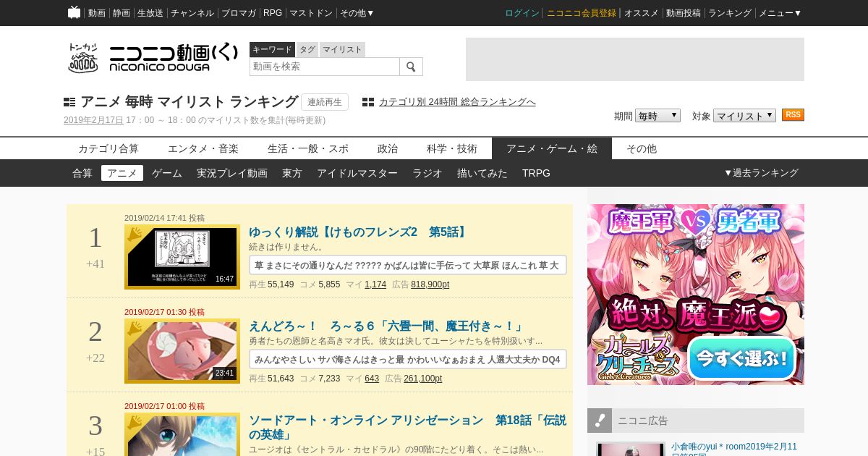
Task: Open the エンタメ・音楽 category tab
Action: coord(203,148)
